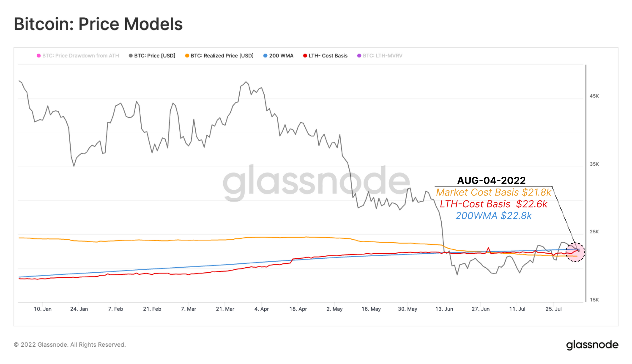Click the 200WMA $22.8k annotation
The height and width of the screenshot is (364, 632).
(x=493, y=216)
